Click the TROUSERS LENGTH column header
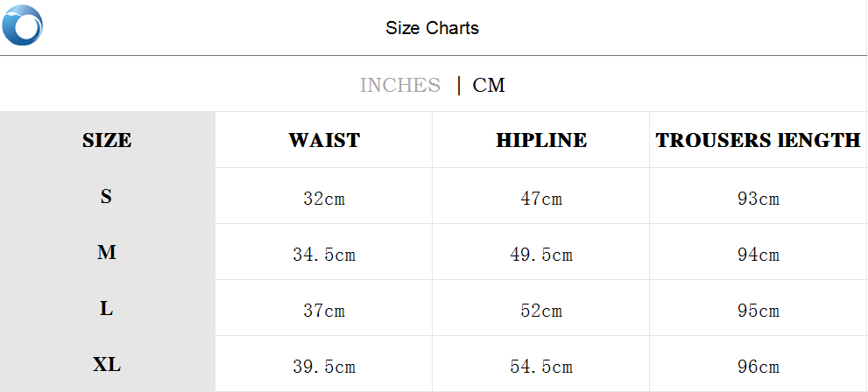 click(758, 140)
